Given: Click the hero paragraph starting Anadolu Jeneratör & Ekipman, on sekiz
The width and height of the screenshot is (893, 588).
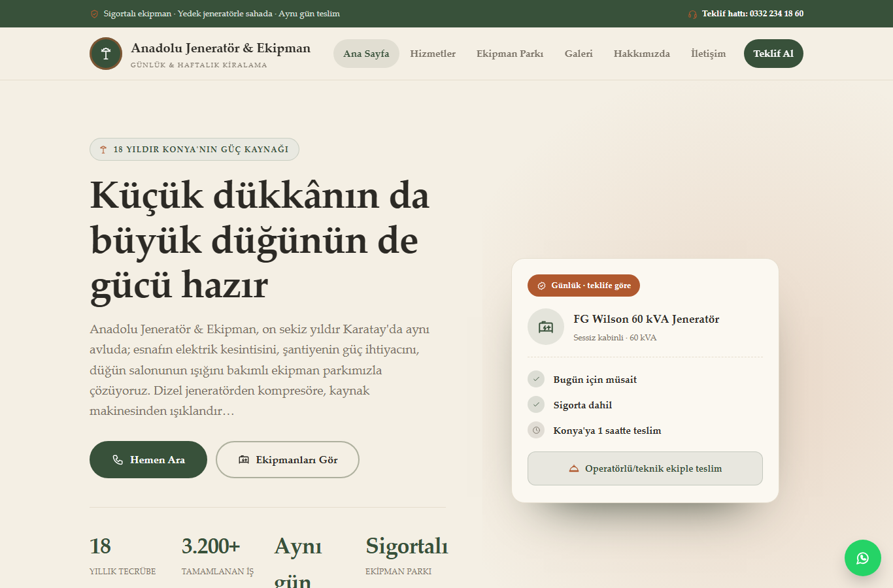Looking at the screenshot, I should point(260,370).
